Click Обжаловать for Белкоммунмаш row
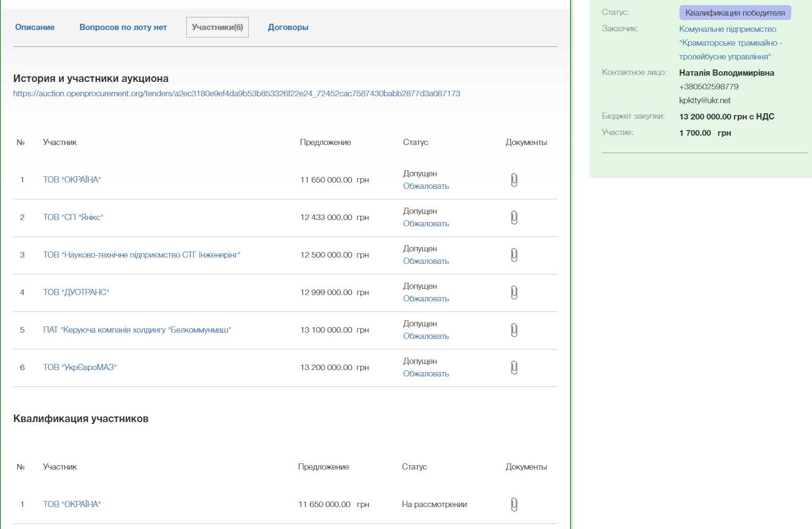 (x=426, y=336)
